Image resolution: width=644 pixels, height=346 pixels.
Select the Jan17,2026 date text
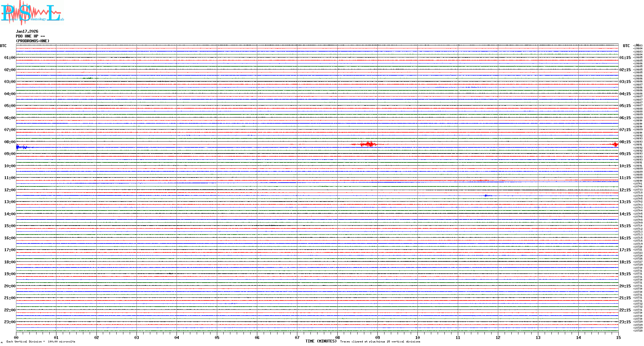point(27,31)
